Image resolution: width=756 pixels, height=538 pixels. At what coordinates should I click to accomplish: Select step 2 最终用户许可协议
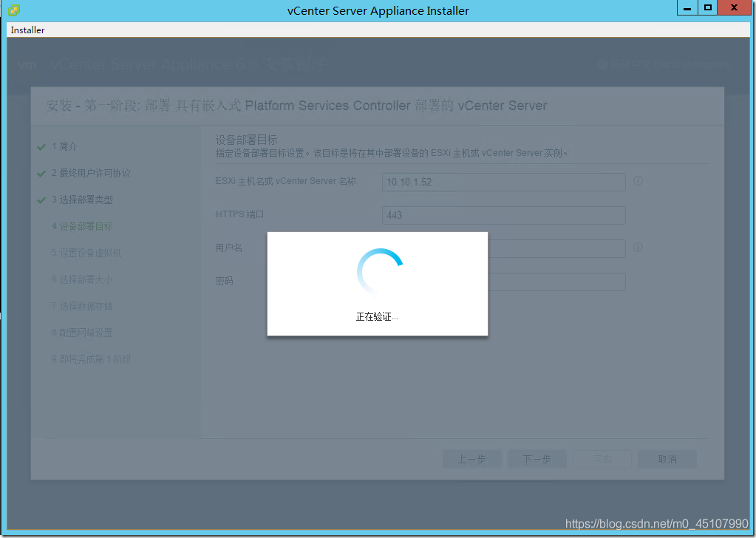coord(91,173)
